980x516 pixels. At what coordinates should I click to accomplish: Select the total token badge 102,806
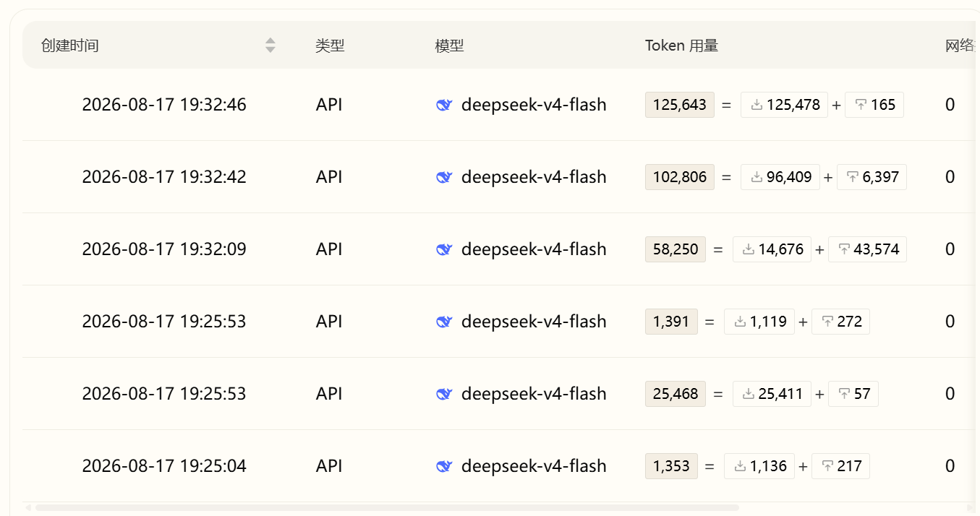pyautogui.click(x=680, y=177)
